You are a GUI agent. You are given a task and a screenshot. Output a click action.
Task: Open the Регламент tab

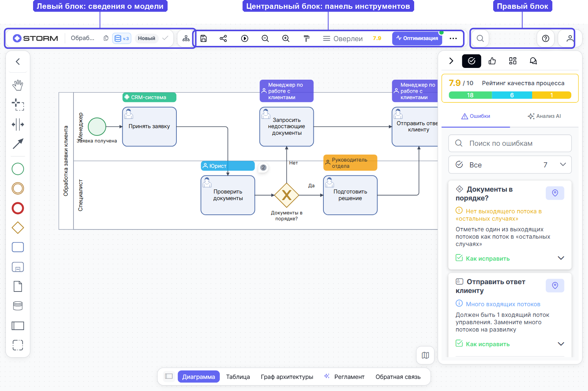click(x=344, y=377)
